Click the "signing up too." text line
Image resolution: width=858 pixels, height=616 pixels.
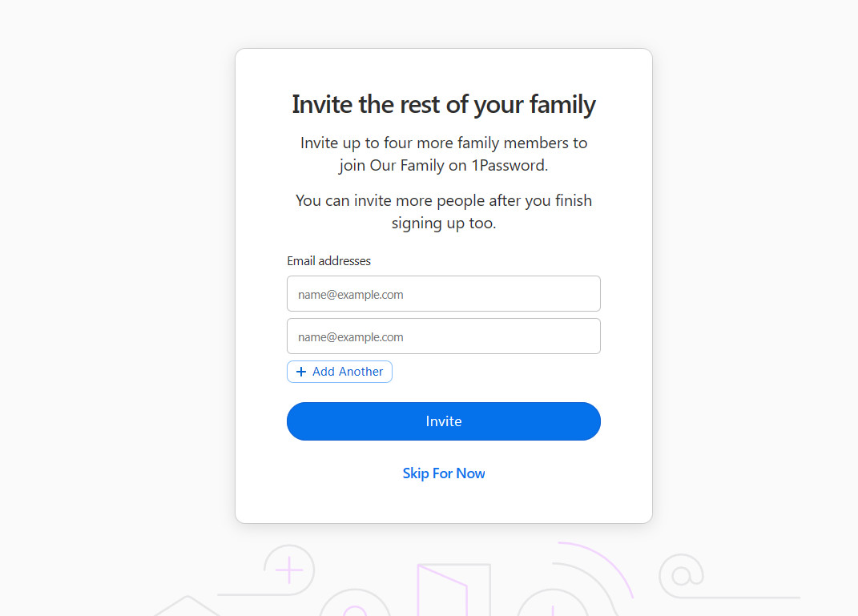[443, 223]
